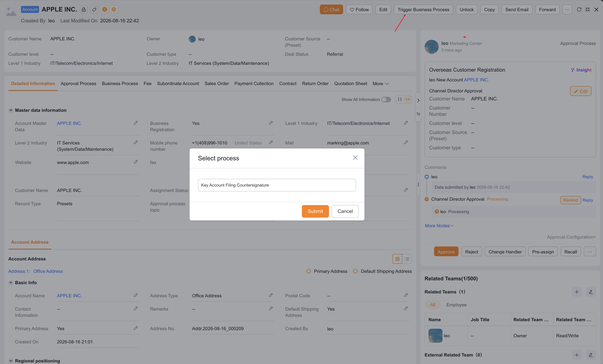Switch to Business Process tab
Viewport: 603px width, 364px height.
tap(120, 84)
